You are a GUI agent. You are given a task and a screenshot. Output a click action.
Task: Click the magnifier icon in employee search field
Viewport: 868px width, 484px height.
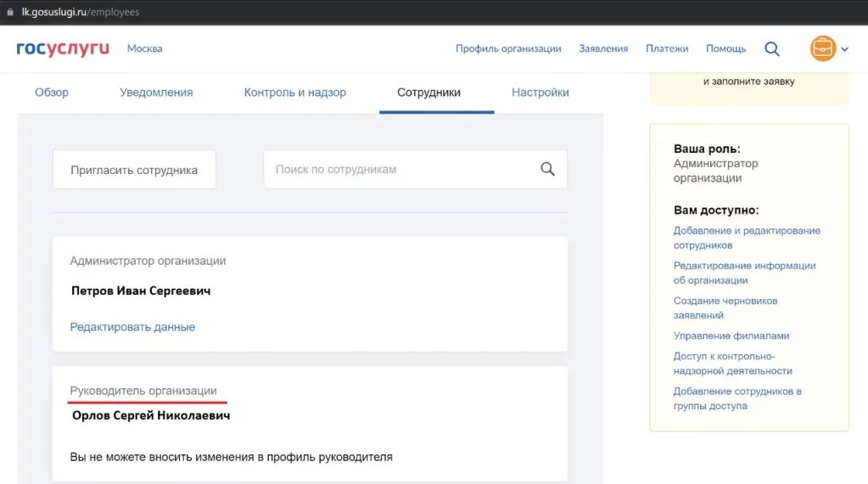[x=547, y=169]
